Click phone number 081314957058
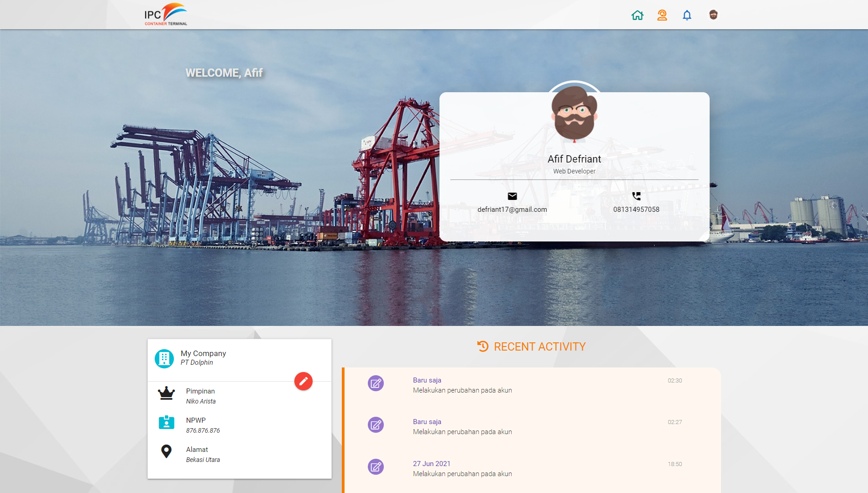Image resolution: width=868 pixels, height=493 pixels. 636,210
